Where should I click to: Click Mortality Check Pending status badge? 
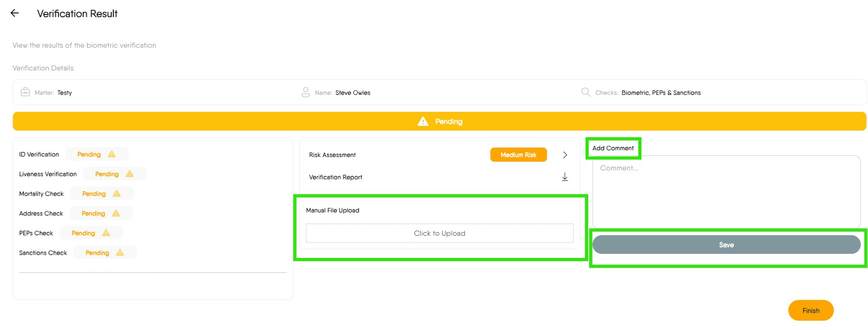[x=94, y=194]
